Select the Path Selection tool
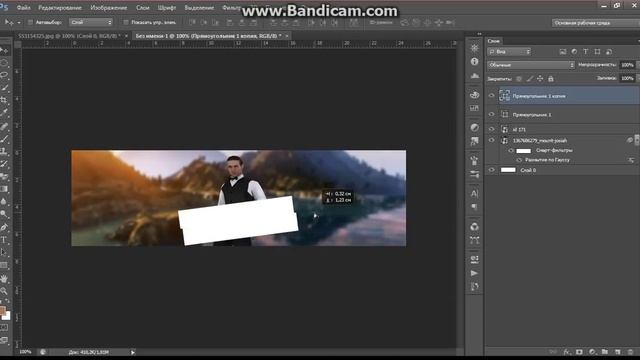Screen dimensions: 640x360 point(4,252)
